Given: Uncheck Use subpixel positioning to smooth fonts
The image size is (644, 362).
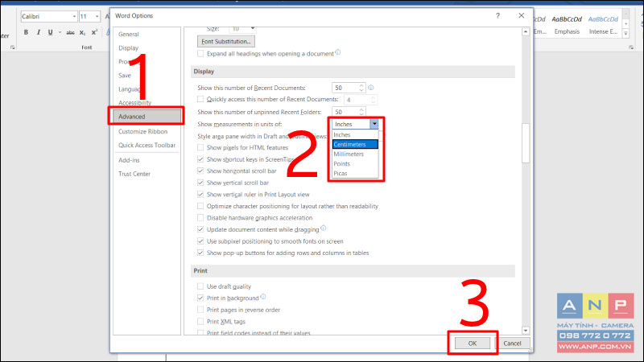Looking at the screenshot, I should tap(200, 241).
